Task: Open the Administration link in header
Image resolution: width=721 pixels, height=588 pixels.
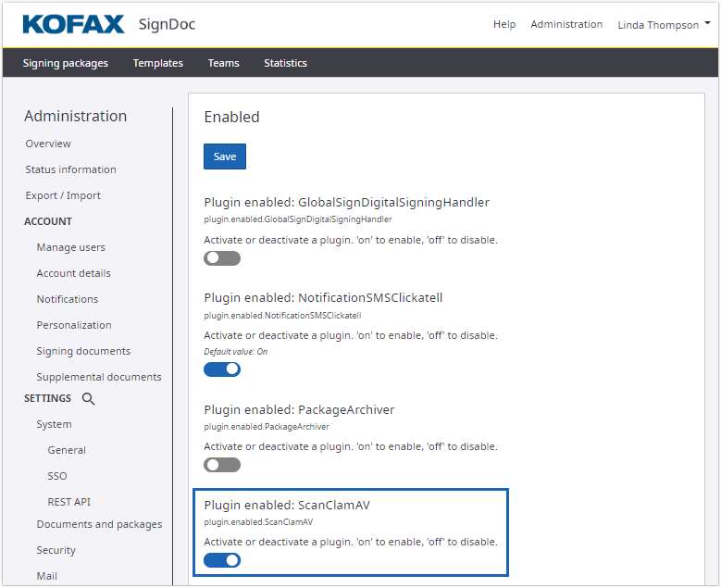Action: tap(566, 24)
